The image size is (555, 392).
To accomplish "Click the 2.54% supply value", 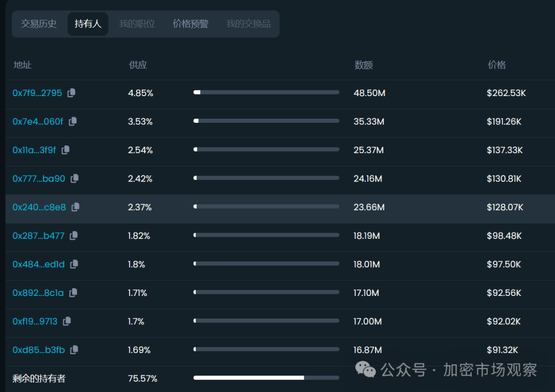I will point(140,150).
